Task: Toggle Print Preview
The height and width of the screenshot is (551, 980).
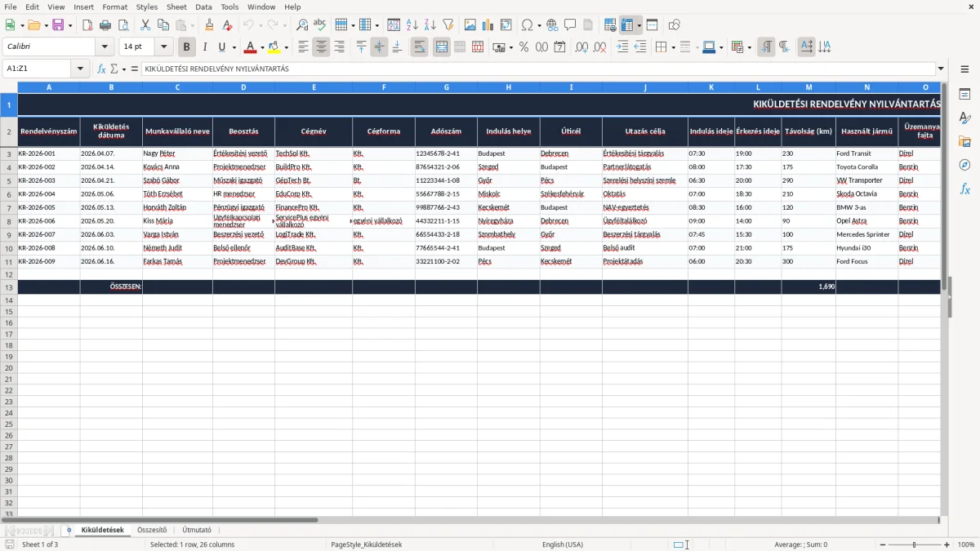Action: [122, 25]
